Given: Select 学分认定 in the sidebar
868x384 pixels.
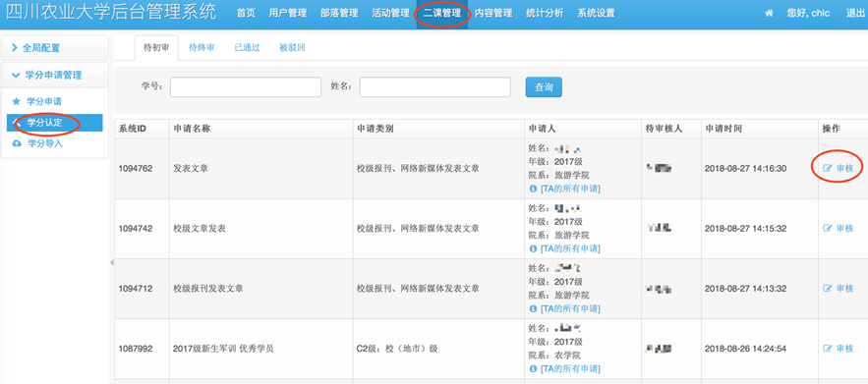Looking at the screenshot, I should point(54,123).
